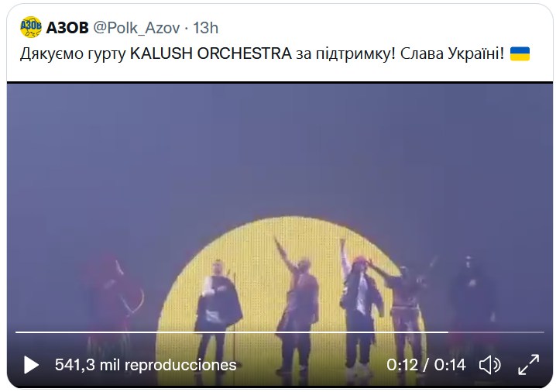
Task: Click the 541,3 mil reproducciones counter
Action: coord(146,365)
